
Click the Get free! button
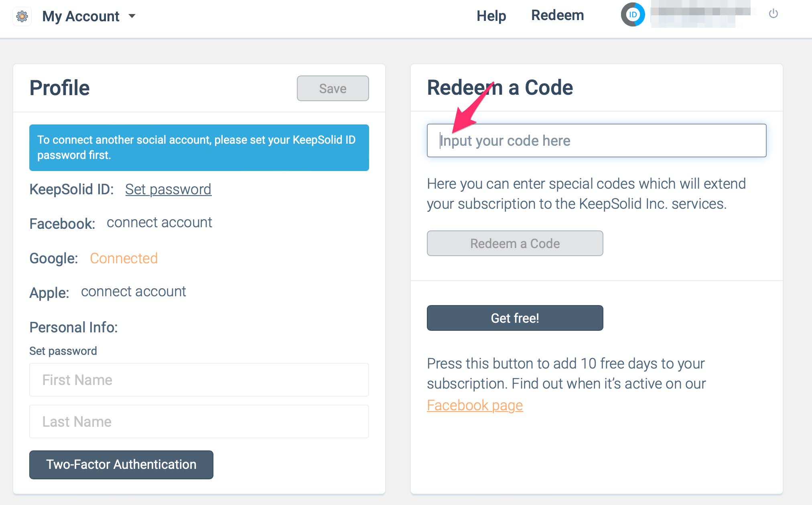point(515,318)
